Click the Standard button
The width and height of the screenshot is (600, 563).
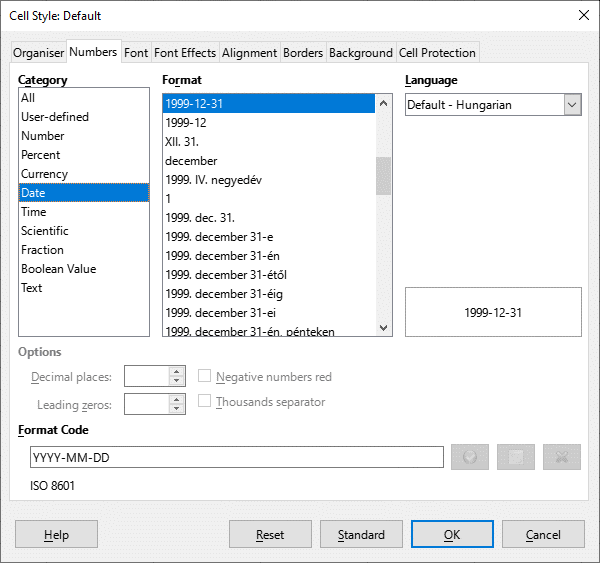tap(360, 534)
